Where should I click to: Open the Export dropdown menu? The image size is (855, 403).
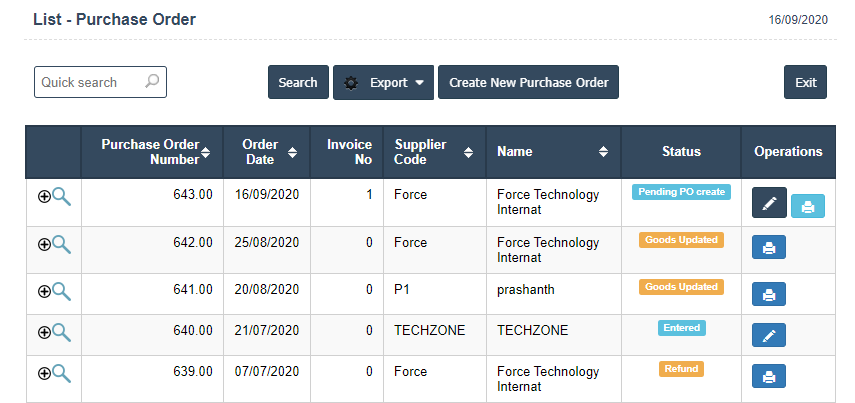tap(383, 83)
